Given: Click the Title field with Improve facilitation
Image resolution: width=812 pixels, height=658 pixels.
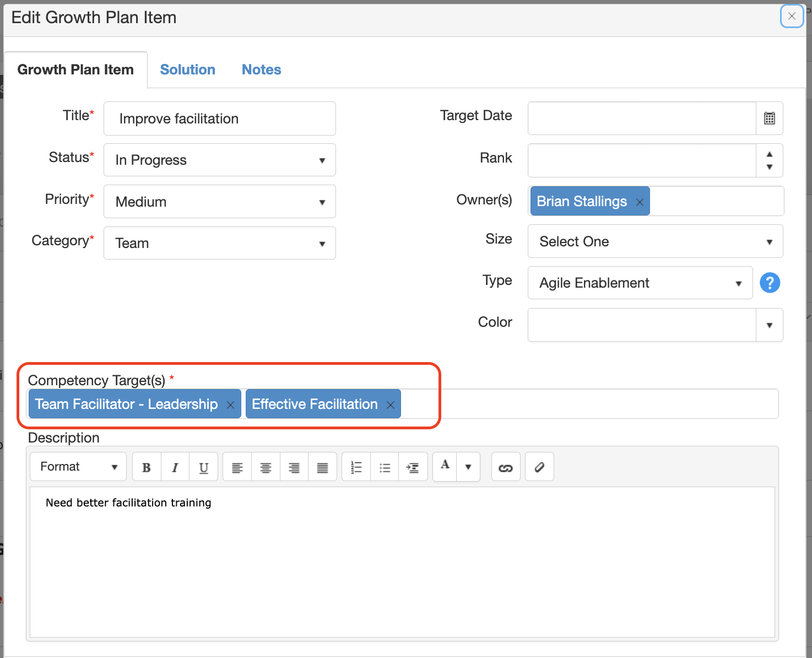Looking at the screenshot, I should click(219, 118).
